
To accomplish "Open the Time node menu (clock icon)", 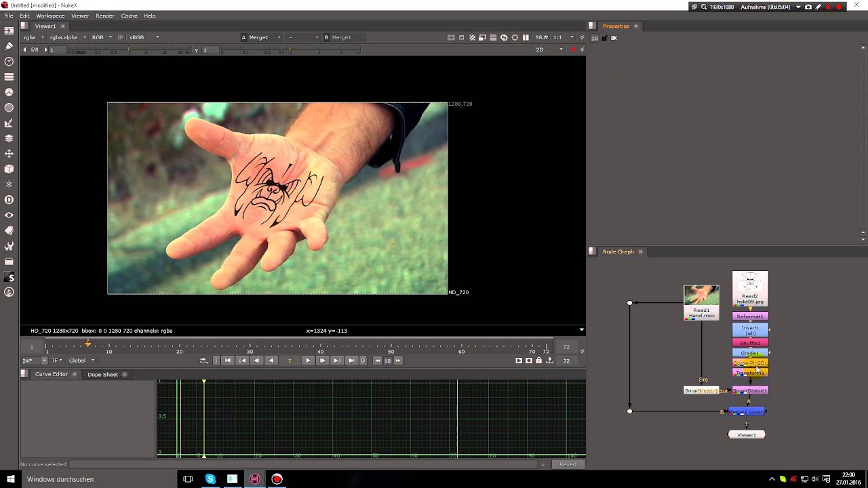I will click(x=9, y=61).
